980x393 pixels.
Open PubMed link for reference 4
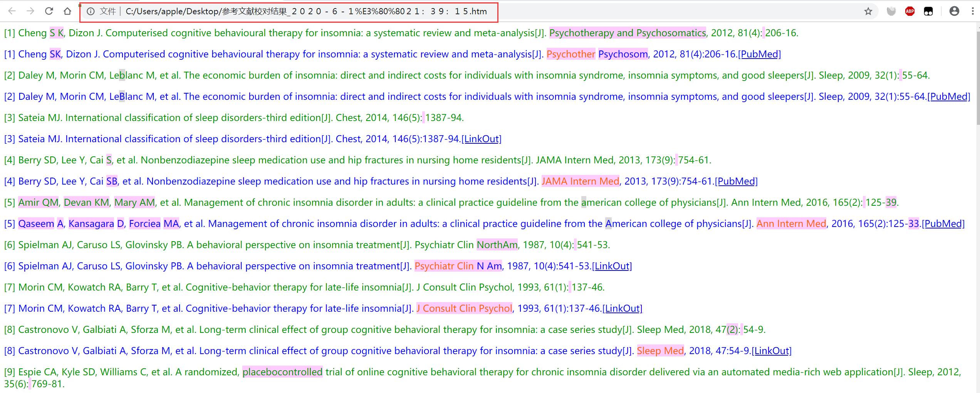coord(736,181)
